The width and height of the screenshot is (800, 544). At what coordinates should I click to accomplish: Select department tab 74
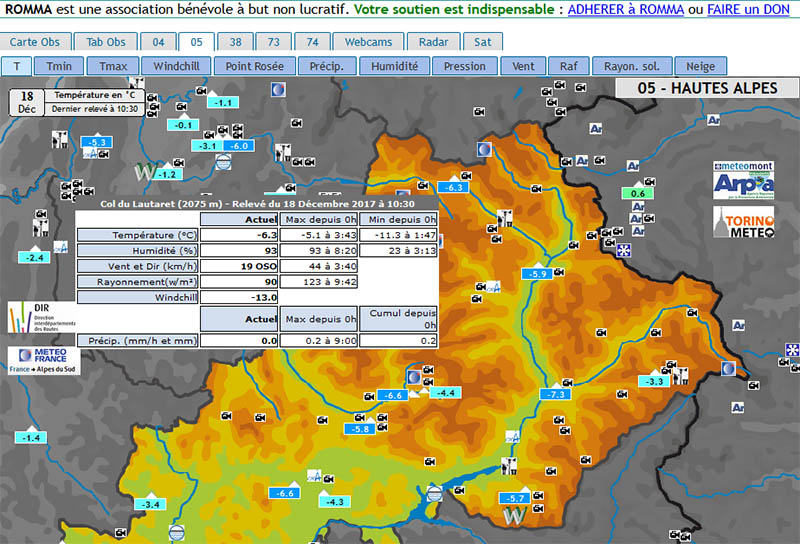[x=313, y=42]
